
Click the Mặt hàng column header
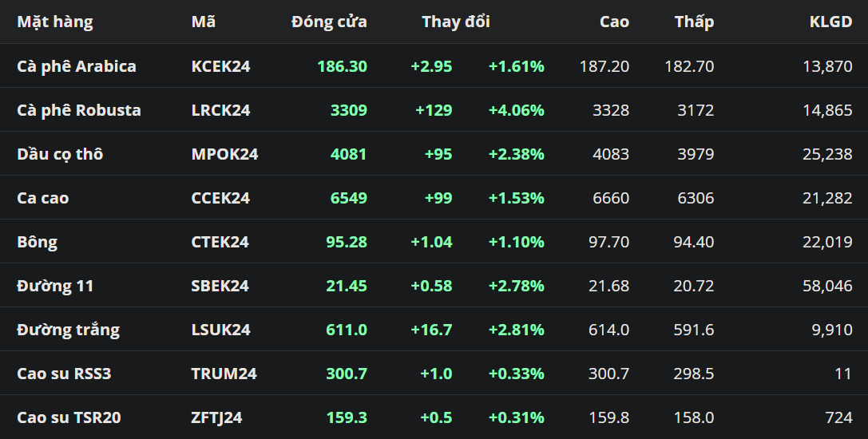point(55,22)
